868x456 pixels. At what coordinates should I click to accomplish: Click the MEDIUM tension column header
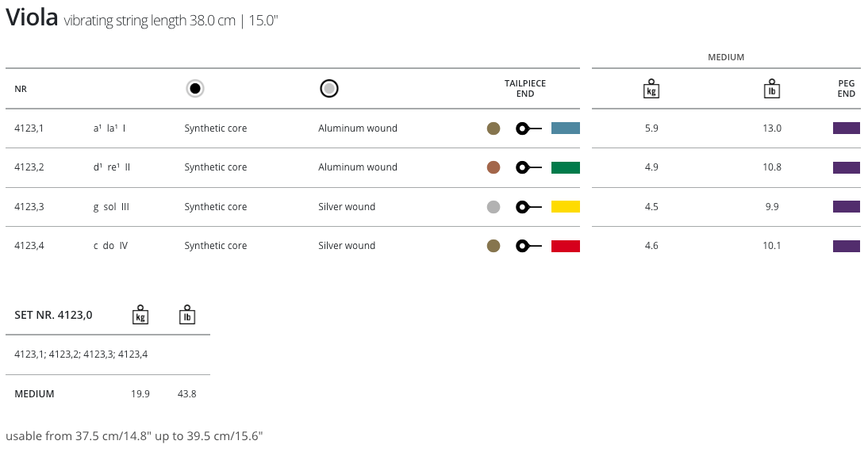tap(725, 57)
